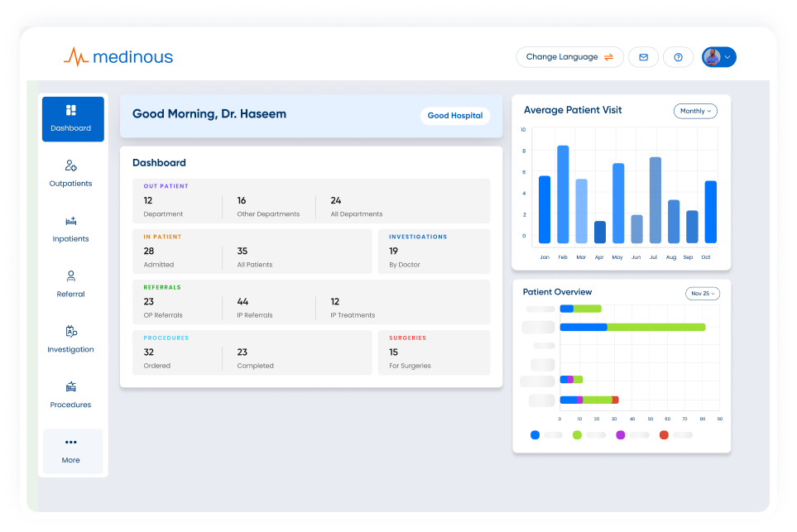Open the help question mark icon

679,57
